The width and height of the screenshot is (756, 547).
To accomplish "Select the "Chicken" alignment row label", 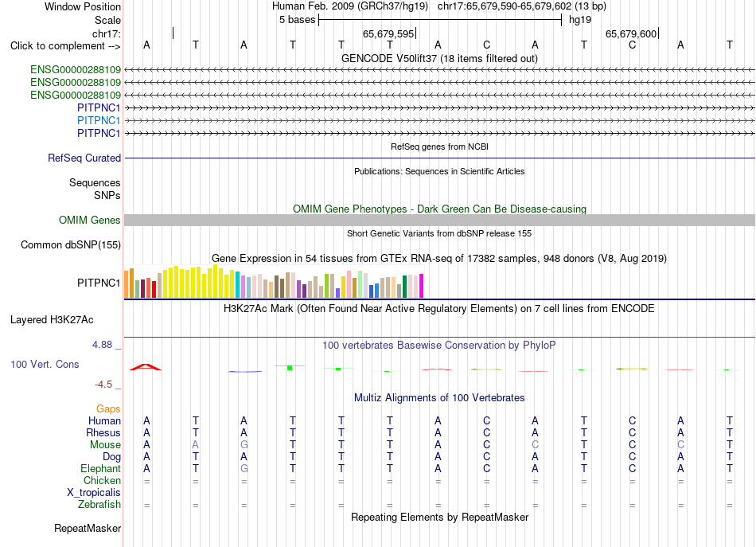I will pyautogui.click(x=102, y=480).
